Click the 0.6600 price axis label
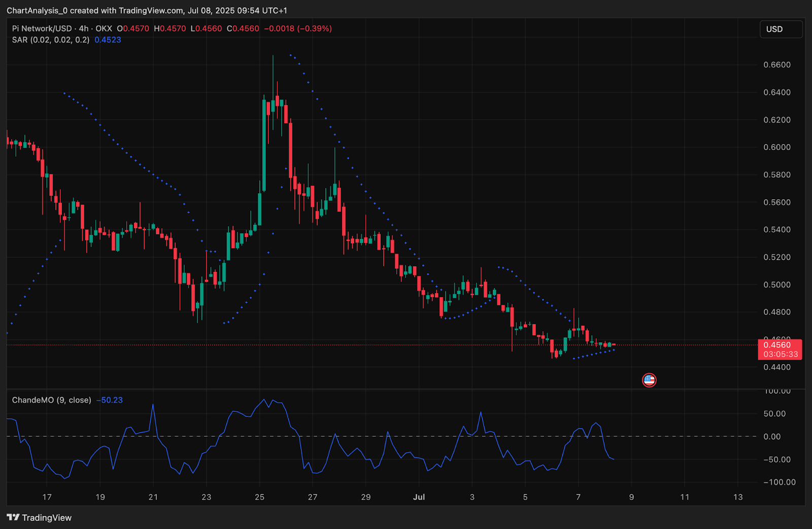The width and height of the screenshot is (812, 529). click(777, 64)
